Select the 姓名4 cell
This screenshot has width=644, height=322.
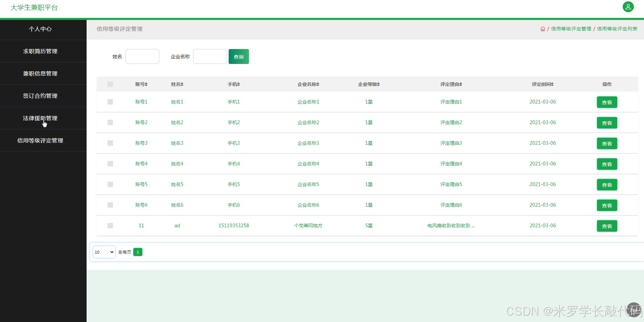pos(177,164)
